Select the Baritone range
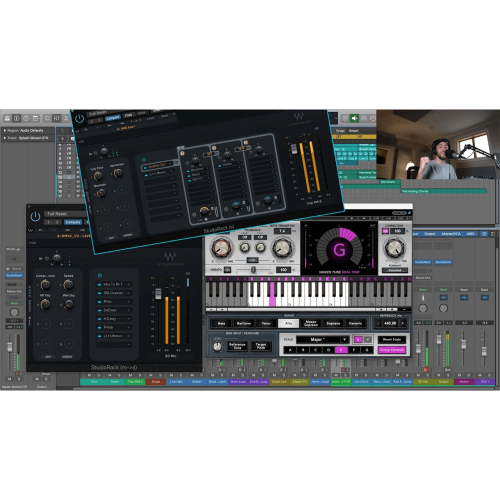500x500 pixels. point(244,323)
